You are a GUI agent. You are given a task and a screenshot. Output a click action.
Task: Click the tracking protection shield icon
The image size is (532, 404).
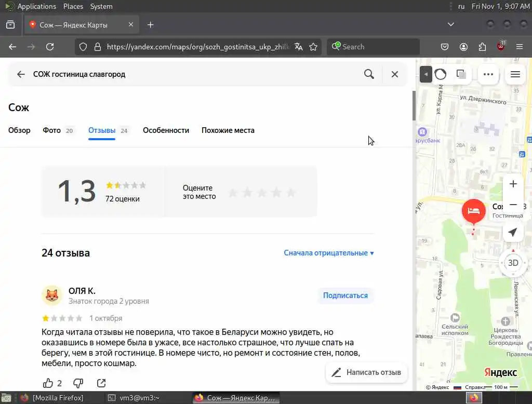pyautogui.click(x=83, y=47)
